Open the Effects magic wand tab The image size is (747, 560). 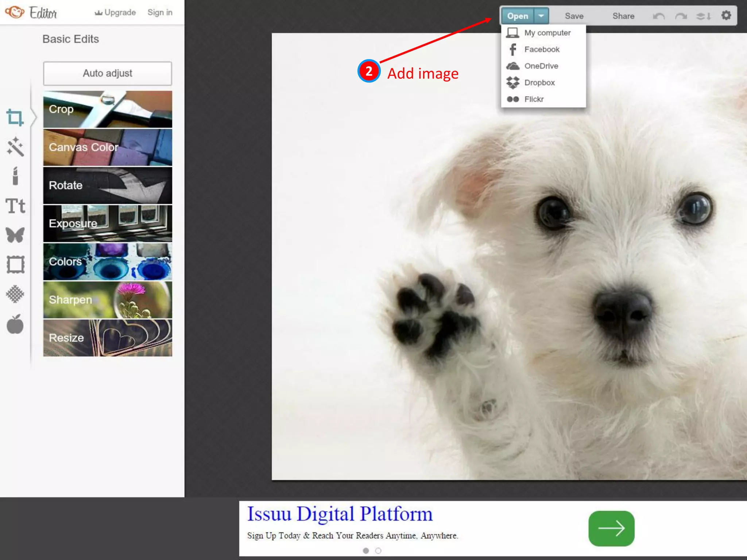tap(15, 147)
